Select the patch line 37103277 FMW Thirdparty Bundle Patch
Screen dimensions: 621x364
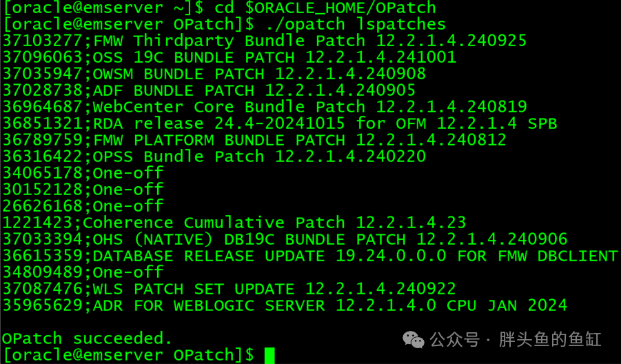click(265, 41)
